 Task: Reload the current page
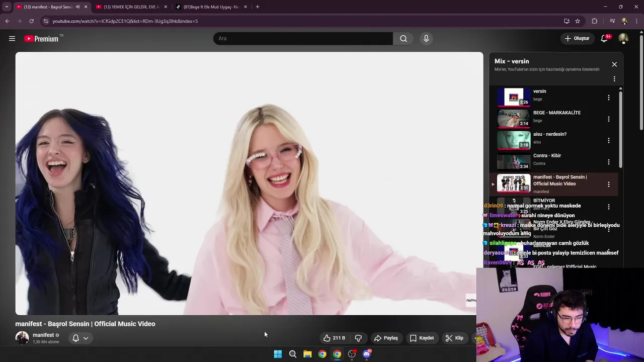[31, 21]
